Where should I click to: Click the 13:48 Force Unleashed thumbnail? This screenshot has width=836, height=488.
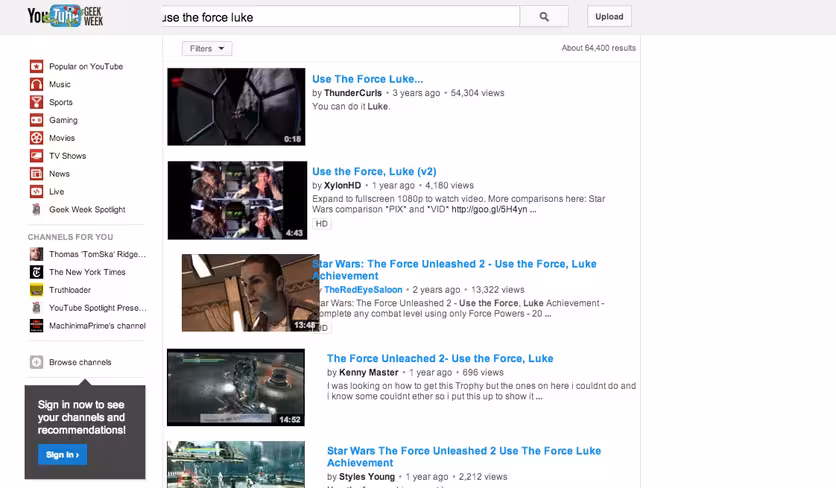(251, 292)
